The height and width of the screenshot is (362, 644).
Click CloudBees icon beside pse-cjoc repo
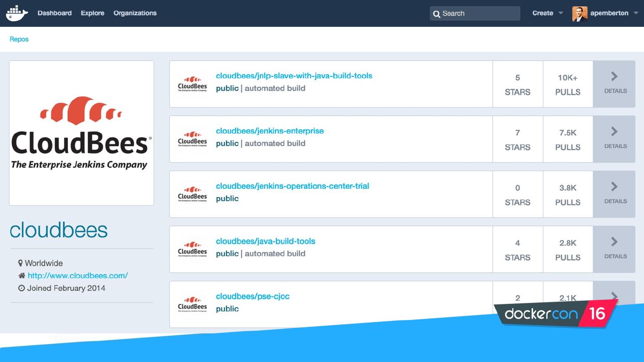[192, 304]
